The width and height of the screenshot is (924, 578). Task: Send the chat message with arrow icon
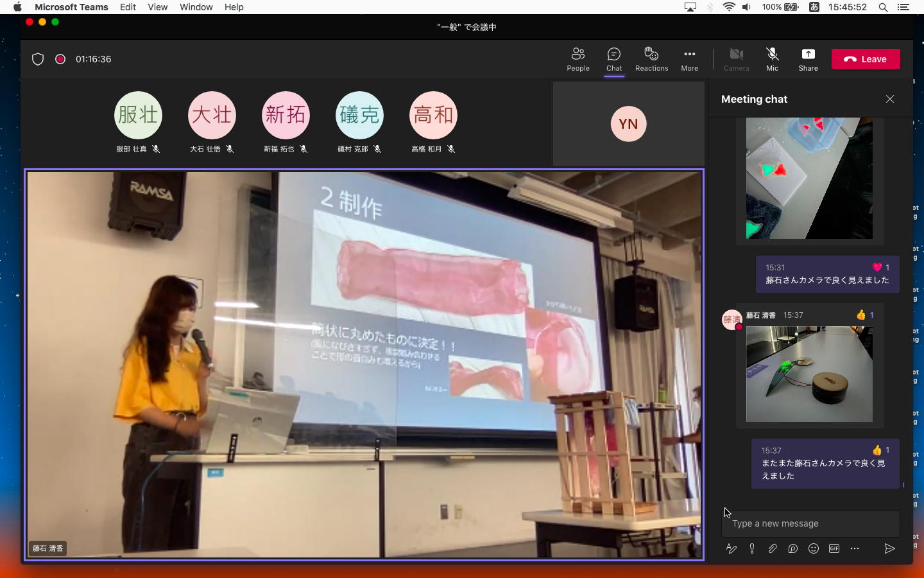889,548
